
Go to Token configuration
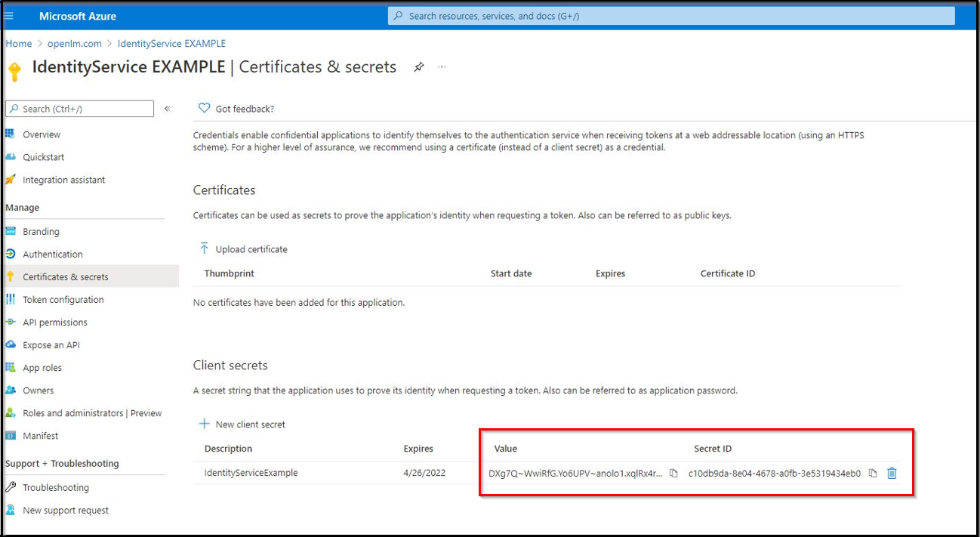tap(63, 300)
